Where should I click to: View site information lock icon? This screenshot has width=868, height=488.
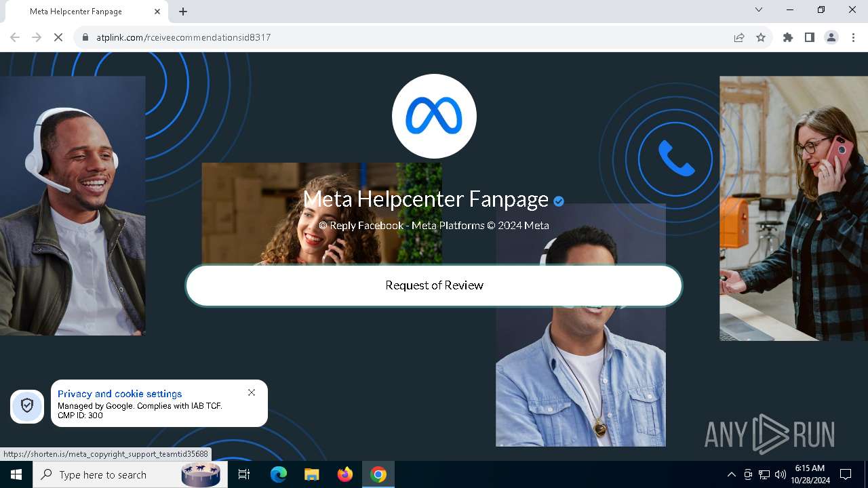(85, 37)
